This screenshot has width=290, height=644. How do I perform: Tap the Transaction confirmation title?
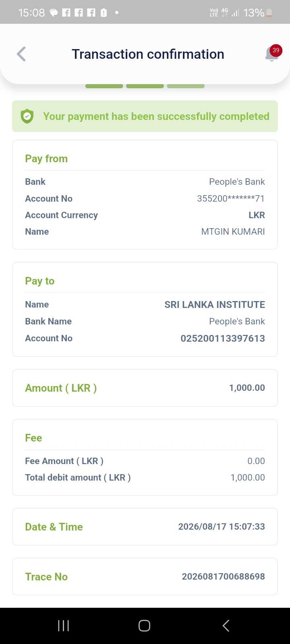coord(148,54)
